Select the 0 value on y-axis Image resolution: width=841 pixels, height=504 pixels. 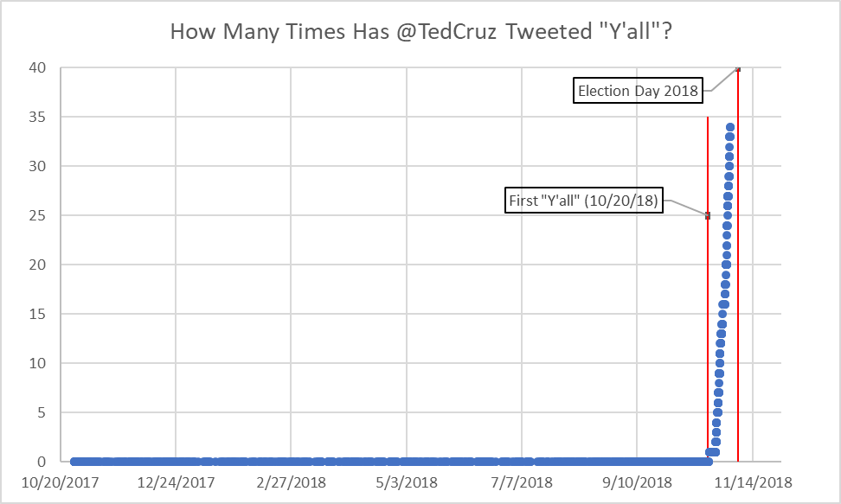(42, 462)
